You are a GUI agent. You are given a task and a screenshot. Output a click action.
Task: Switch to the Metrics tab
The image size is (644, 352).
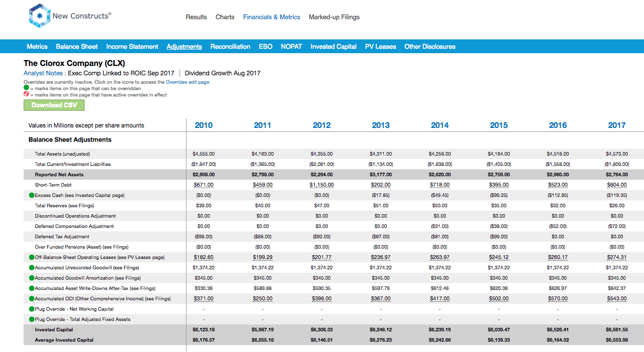[x=37, y=47]
